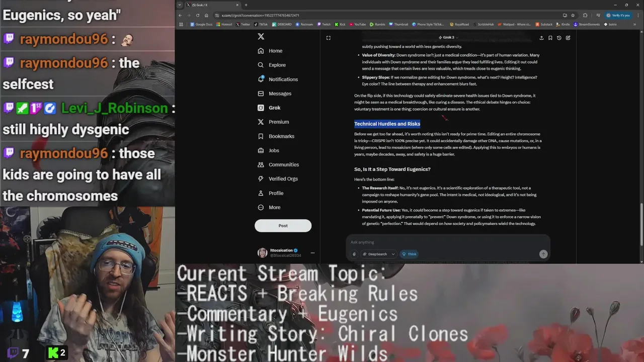
Task: Bookmark this page with star icon
Action: point(573,15)
